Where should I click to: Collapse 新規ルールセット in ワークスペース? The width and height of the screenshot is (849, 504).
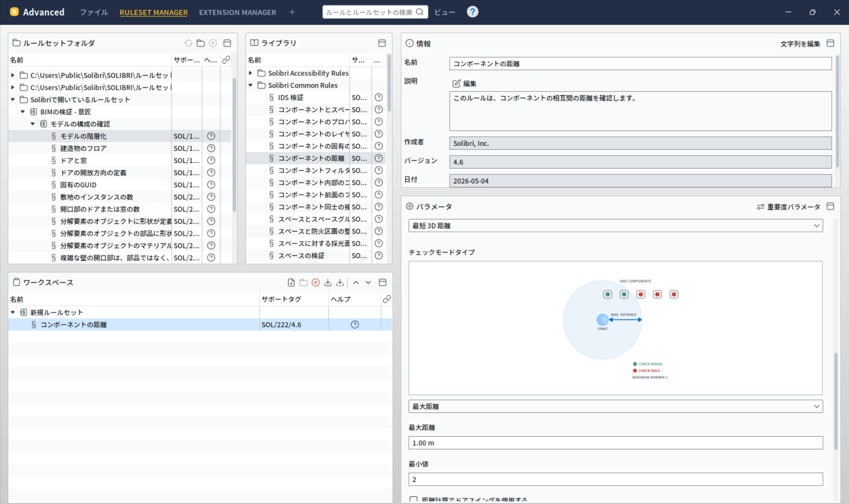click(13, 312)
